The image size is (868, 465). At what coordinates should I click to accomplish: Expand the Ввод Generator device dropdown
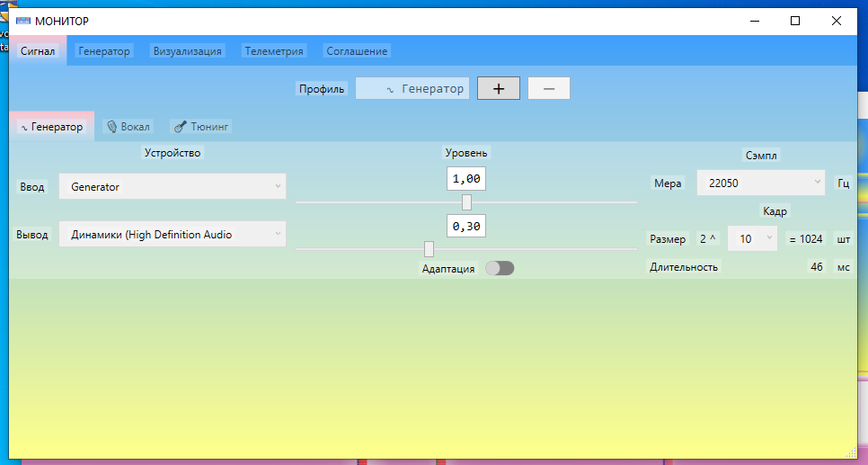pos(173,187)
